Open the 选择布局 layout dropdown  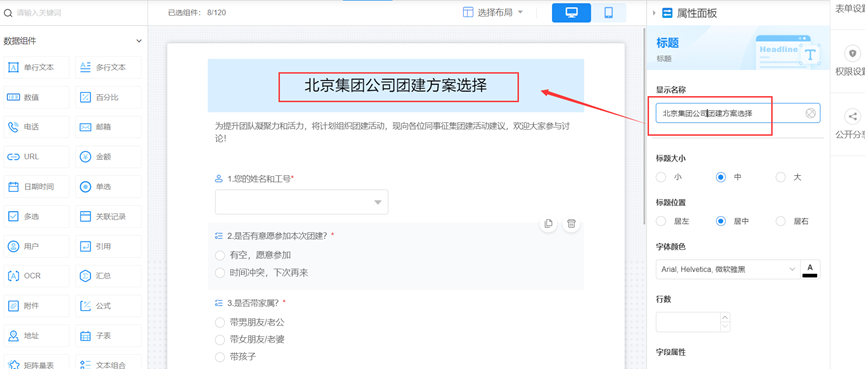click(x=493, y=12)
